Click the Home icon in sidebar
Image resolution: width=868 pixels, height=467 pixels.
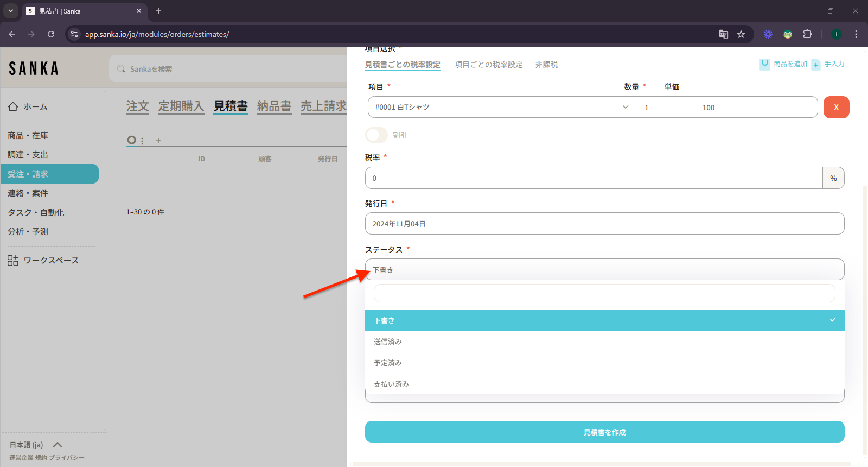click(13, 106)
